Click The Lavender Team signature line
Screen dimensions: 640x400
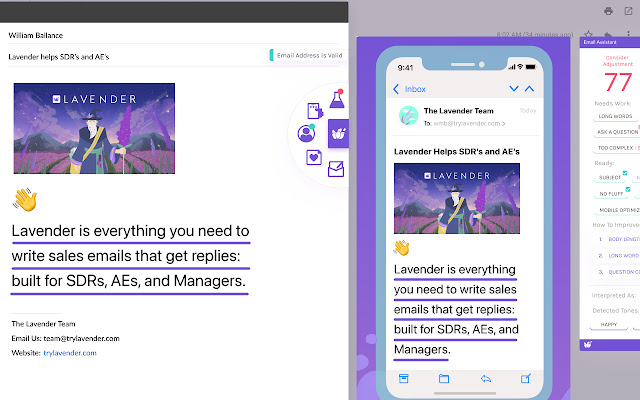tap(43, 324)
